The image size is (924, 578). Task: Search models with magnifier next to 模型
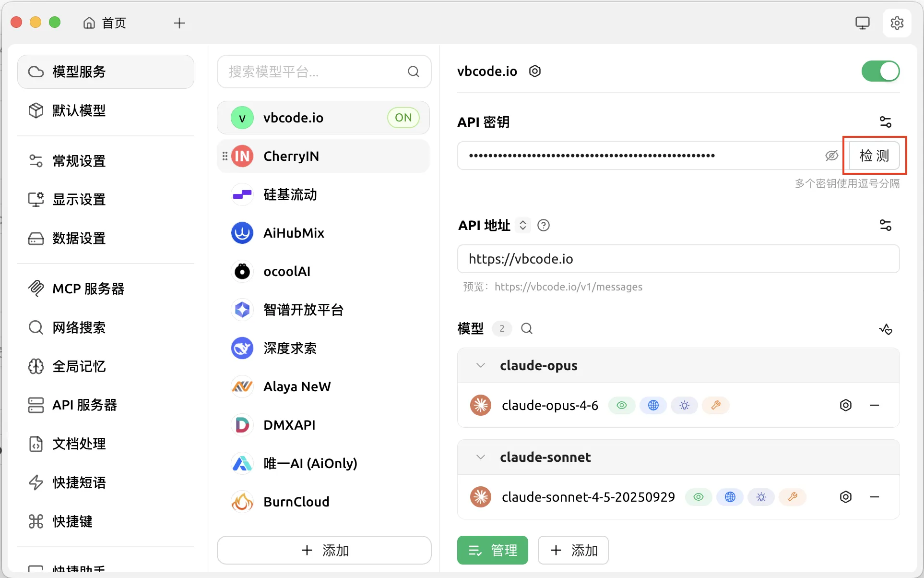point(527,328)
